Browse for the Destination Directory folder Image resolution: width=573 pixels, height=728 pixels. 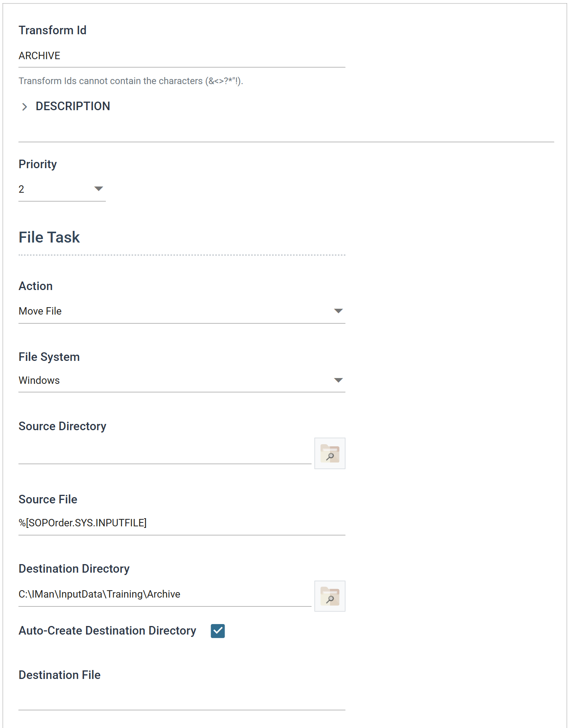(x=330, y=596)
